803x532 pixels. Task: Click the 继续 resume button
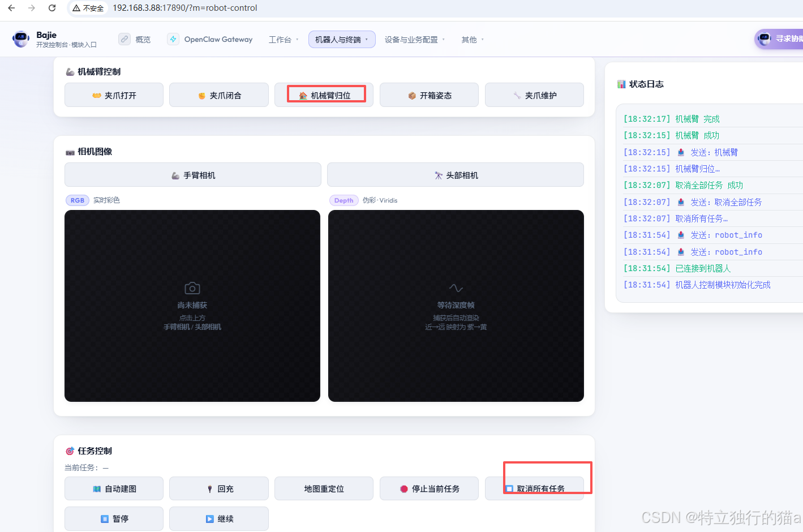pyautogui.click(x=219, y=518)
